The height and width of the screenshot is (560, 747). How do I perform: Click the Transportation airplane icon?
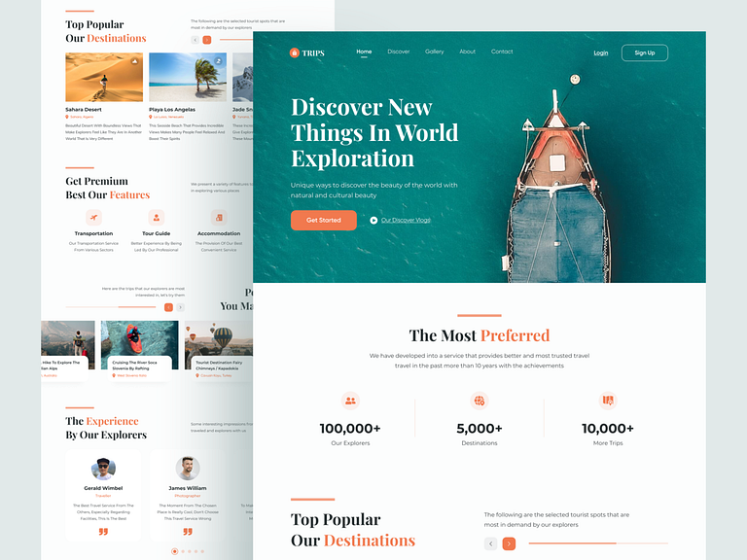click(93, 217)
